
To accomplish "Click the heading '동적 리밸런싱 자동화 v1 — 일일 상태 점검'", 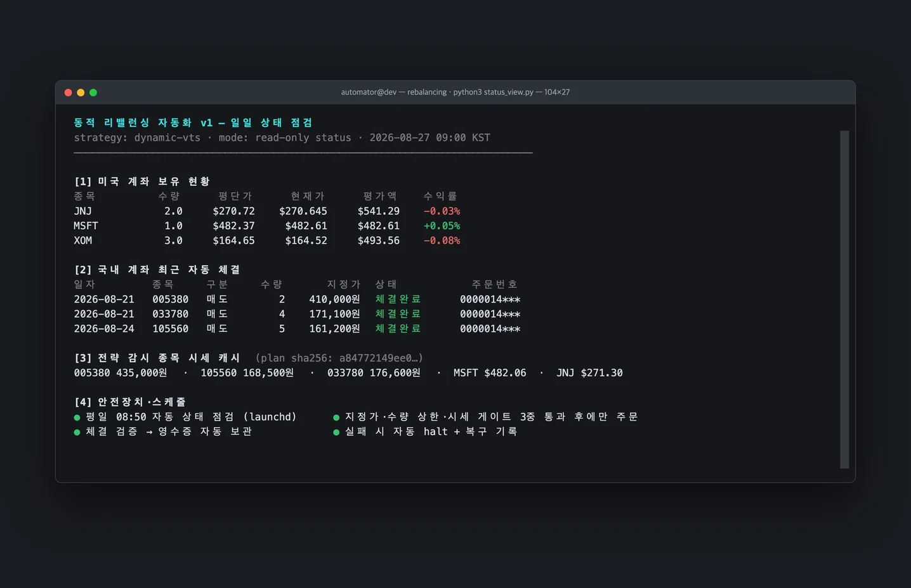I will pos(193,122).
